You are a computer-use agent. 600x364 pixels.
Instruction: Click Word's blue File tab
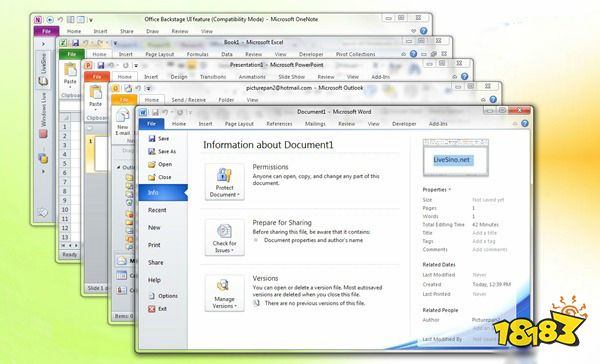coord(152,124)
